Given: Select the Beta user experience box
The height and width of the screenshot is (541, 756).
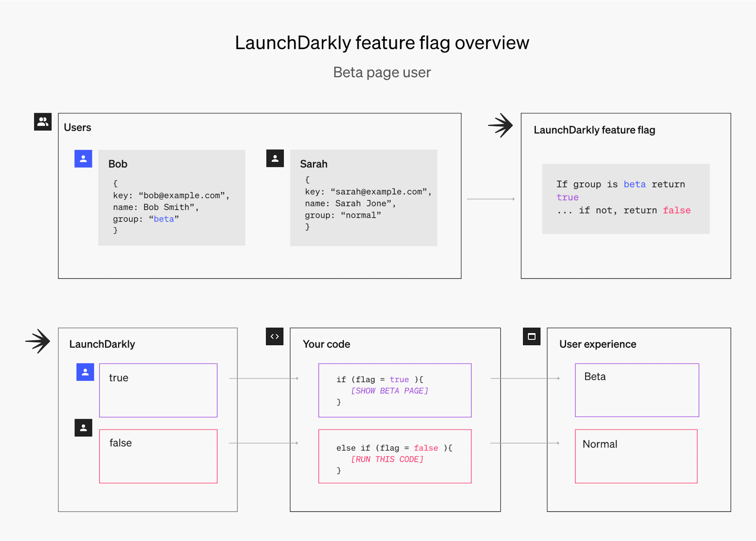Looking at the screenshot, I should click(637, 390).
